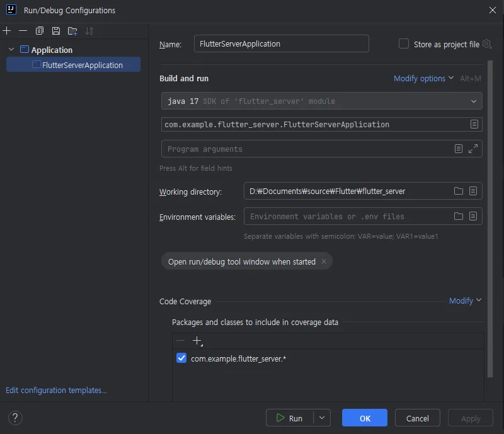The width and height of the screenshot is (504, 434).
Task: Close the Run/Debug Configurations dialog
Action: 493,10
